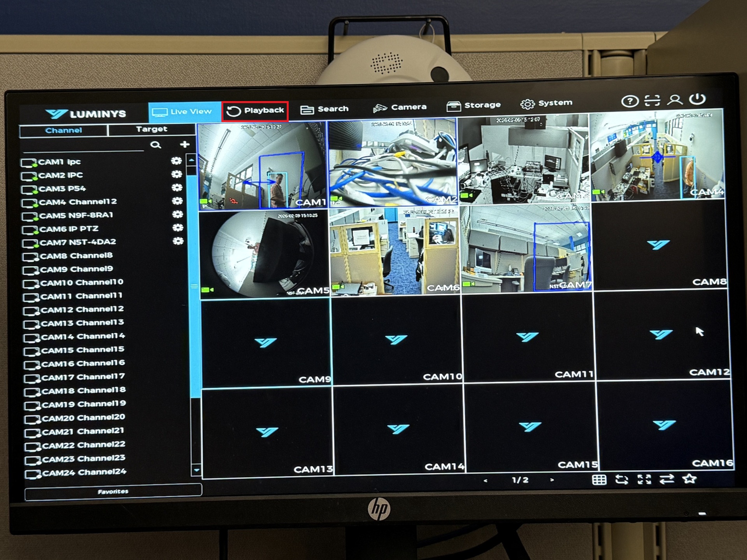Click the add channel plus icon

tap(185, 145)
